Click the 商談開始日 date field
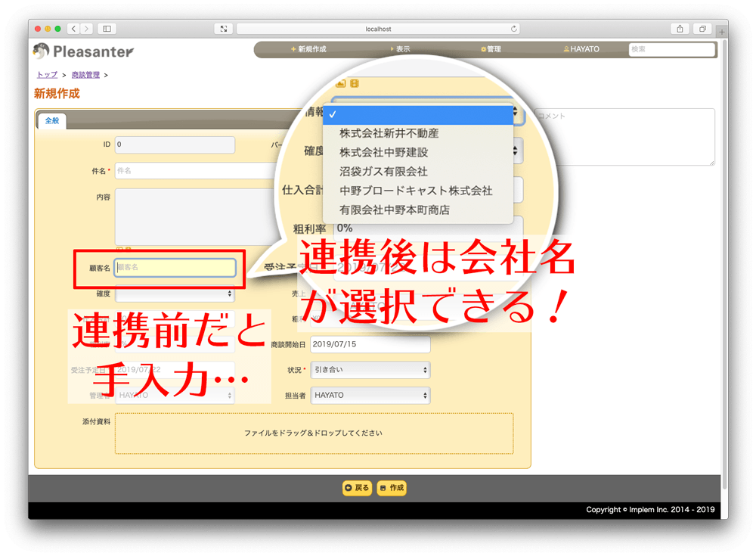 click(x=370, y=344)
